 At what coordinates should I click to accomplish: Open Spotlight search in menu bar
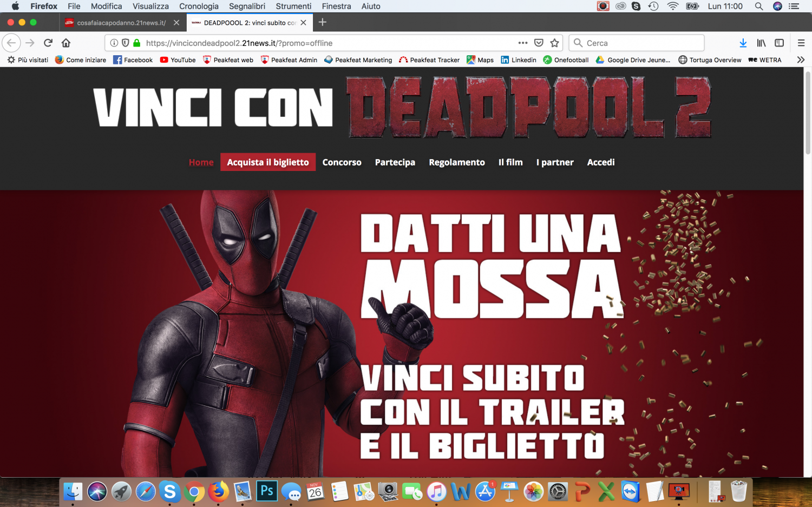[x=759, y=6]
